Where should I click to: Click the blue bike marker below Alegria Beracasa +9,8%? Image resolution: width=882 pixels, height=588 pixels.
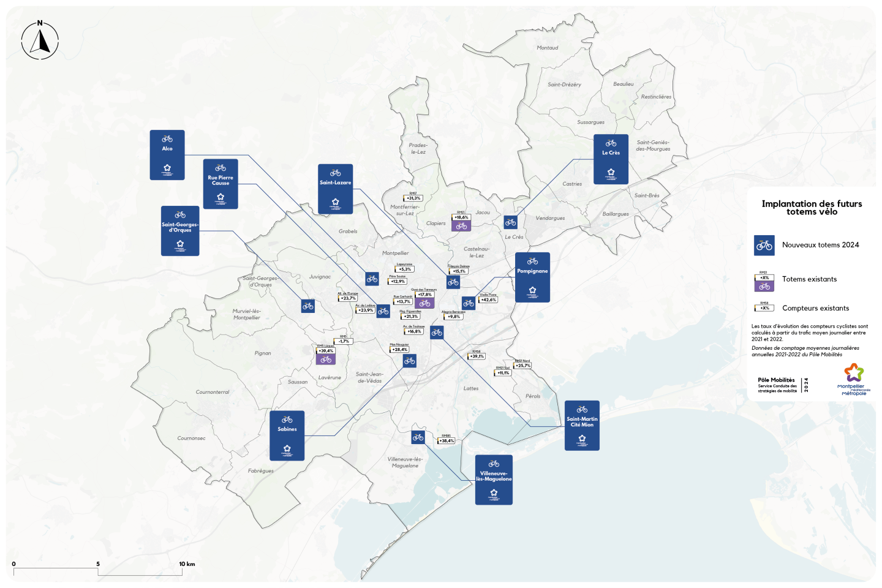point(437,333)
